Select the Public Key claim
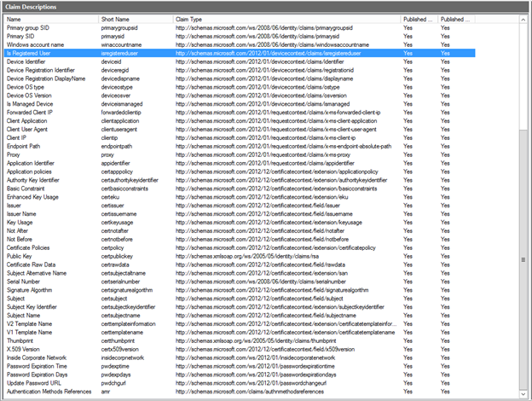Screen dimensions: 532x401 coord(240,256)
